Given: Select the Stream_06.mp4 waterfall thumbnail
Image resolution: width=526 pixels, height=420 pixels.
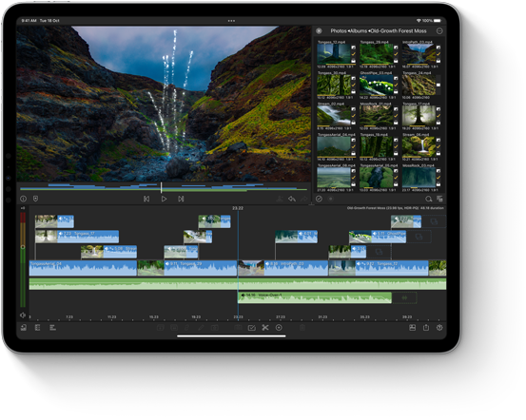Looking at the screenshot, I should tap(419, 146).
